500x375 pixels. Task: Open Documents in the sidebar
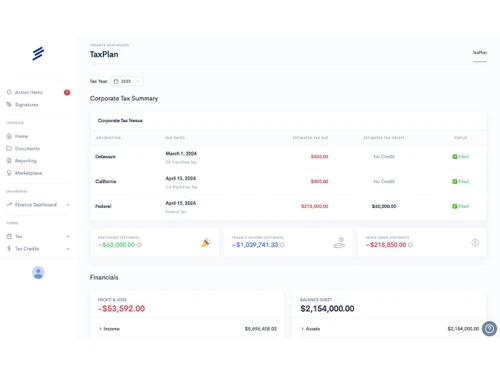27,149
